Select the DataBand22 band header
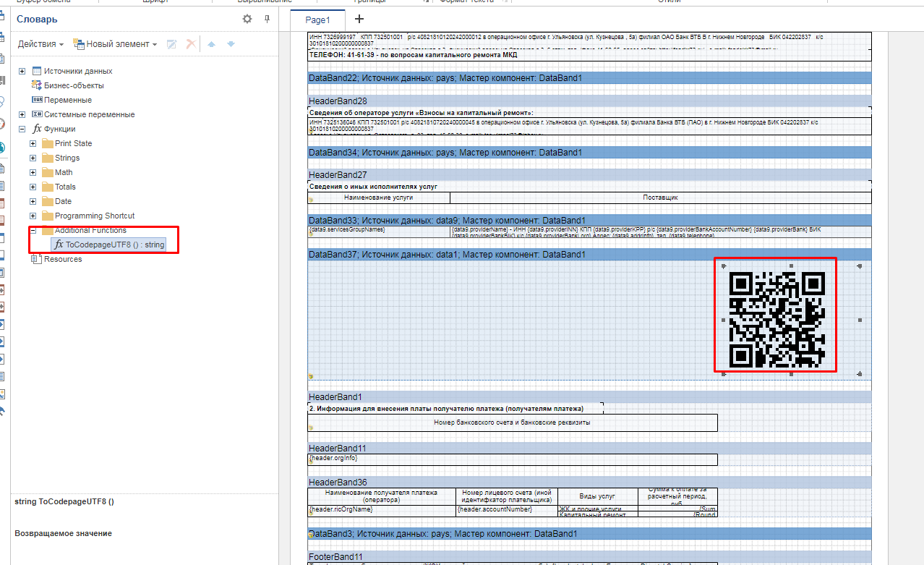The width and height of the screenshot is (924, 565). pos(589,77)
